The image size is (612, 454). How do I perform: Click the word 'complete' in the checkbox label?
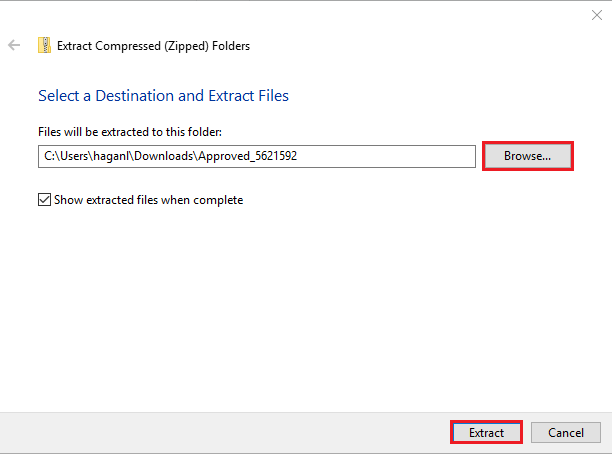point(218,200)
